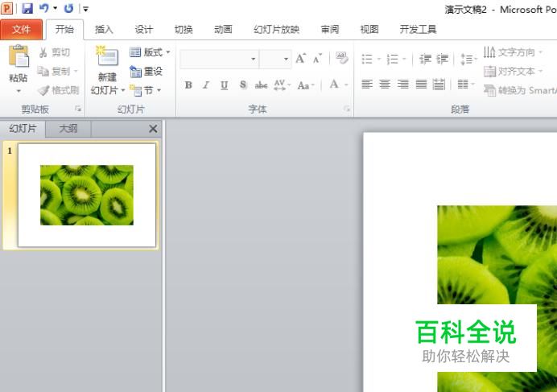Viewport: 557px width, 392px height.
Task: Click the bullet list icon
Action: coord(367,59)
